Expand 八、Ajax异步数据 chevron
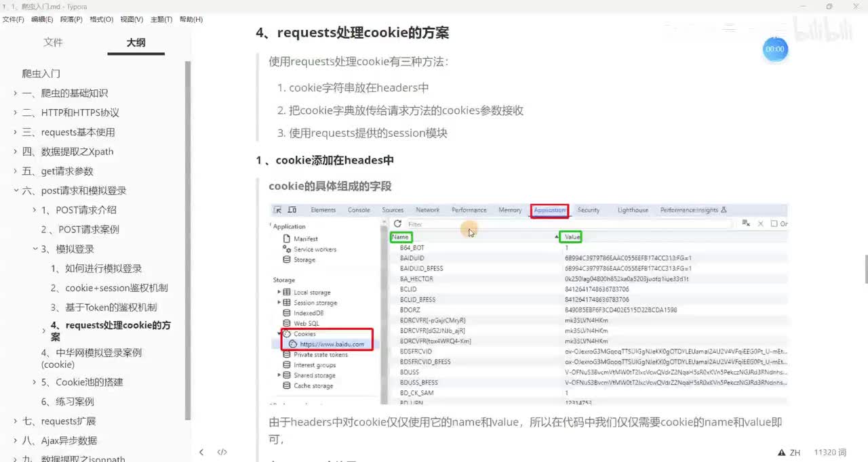868x462 pixels. coord(16,441)
